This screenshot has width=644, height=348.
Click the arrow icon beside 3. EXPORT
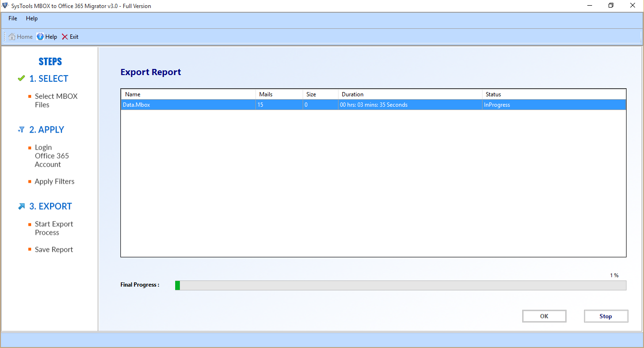tap(21, 206)
